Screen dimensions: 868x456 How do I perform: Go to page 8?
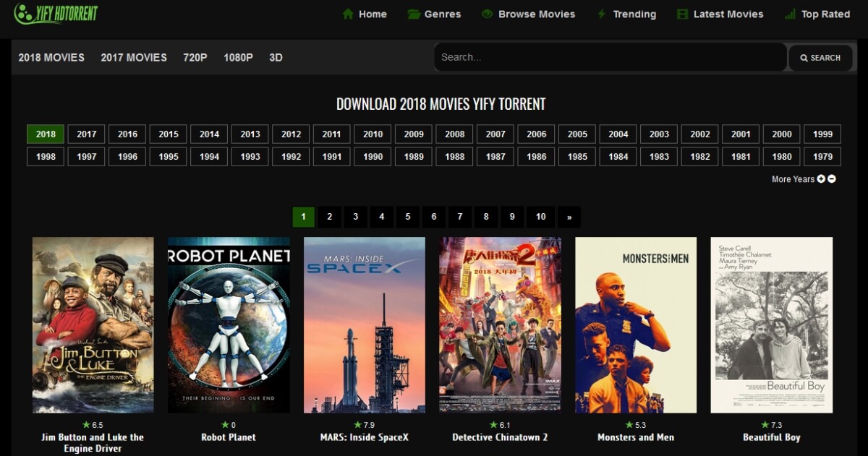pyautogui.click(x=485, y=217)
